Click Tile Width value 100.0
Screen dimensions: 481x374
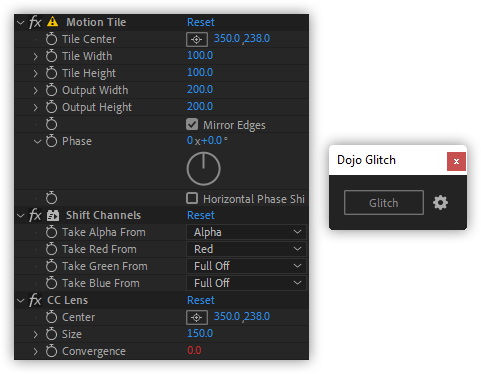(x=200, y=55)
